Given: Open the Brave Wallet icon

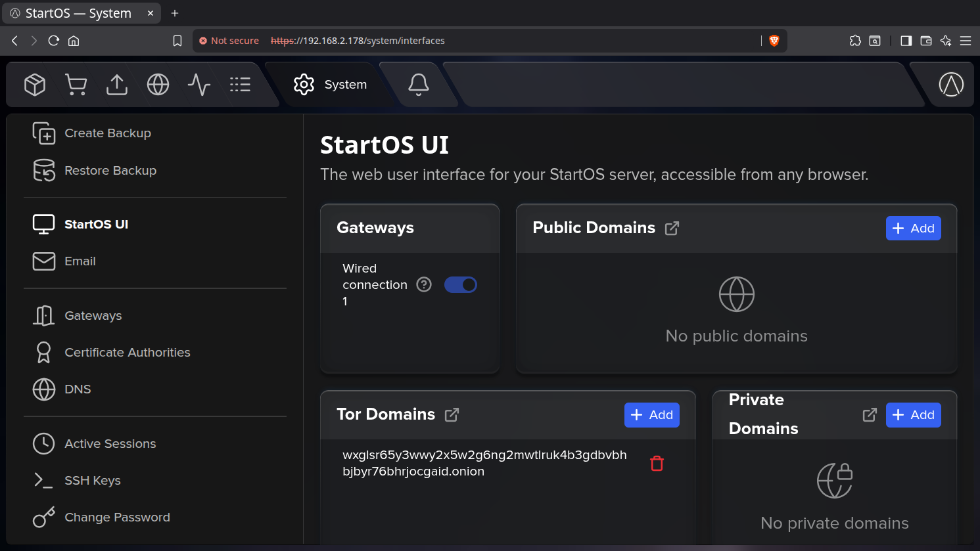Looking at the screenshot, I should 926,41.
